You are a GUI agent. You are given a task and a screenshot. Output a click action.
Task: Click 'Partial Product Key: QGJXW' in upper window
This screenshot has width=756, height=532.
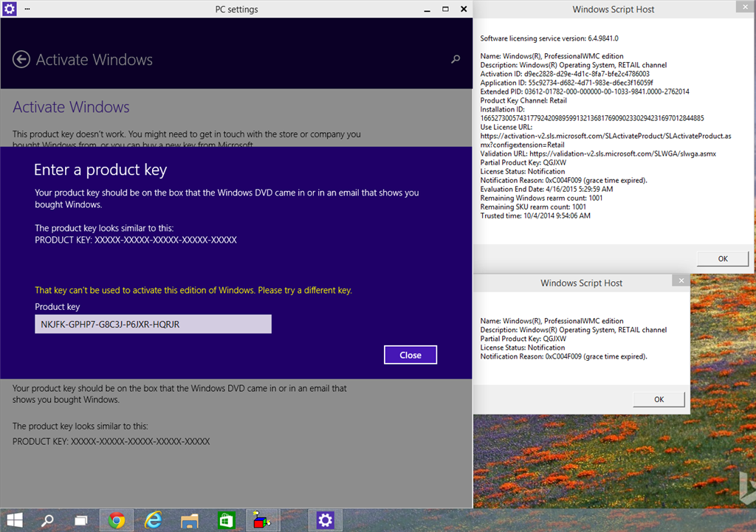click(523, 162)
